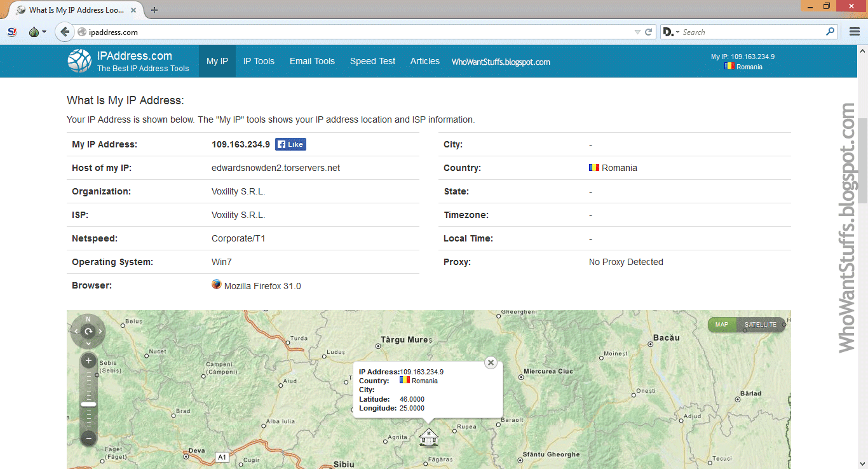Open the My IP navigation item
Screen dimensions: 868x469
[217, 61]
